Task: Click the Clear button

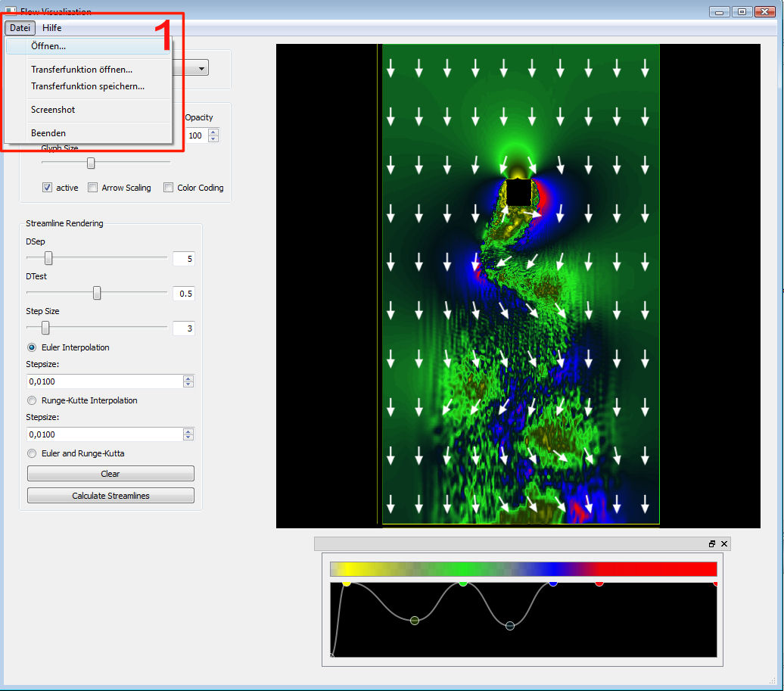Action: [x=110, y=474]
